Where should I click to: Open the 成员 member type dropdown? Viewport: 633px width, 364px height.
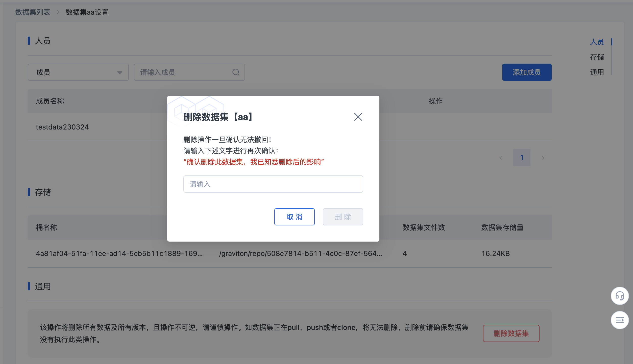click(x=78, y=72)
